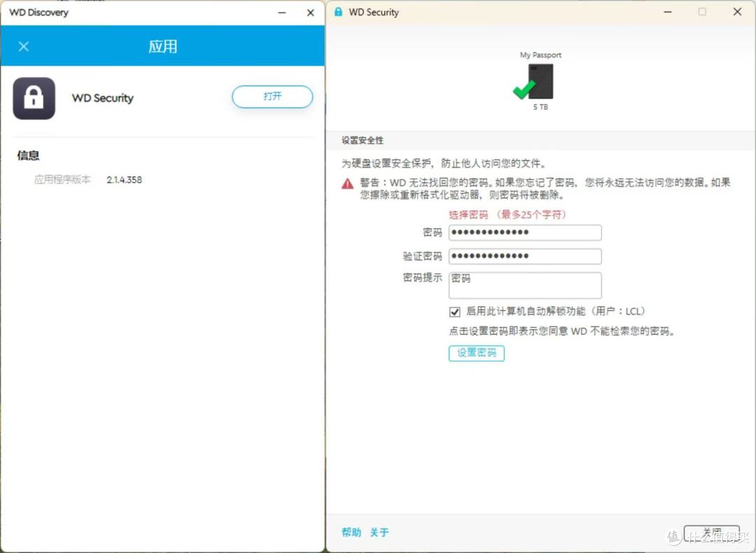756x553 pixels.
Task: Click the WD Security app name text
Action: (x=103, y=98)
